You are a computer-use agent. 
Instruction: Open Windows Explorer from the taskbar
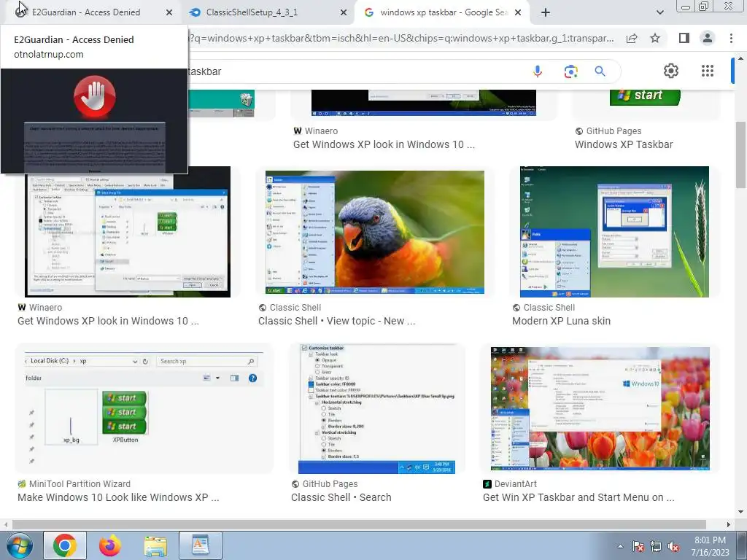pos(155,545)
